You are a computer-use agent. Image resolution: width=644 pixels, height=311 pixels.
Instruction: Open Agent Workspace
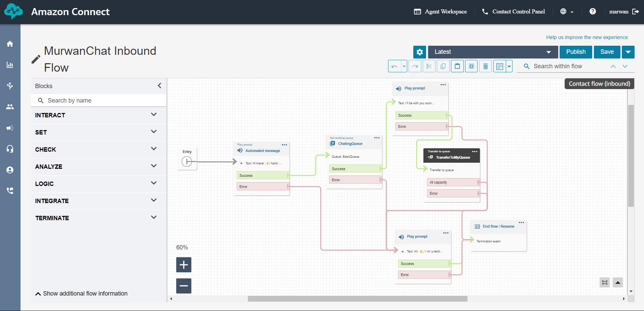coord(440,11)
